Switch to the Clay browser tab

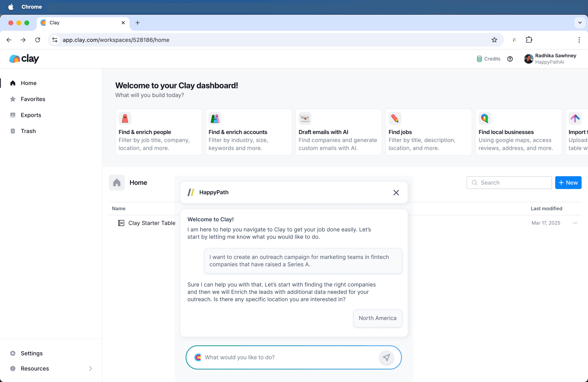[83, 23]
